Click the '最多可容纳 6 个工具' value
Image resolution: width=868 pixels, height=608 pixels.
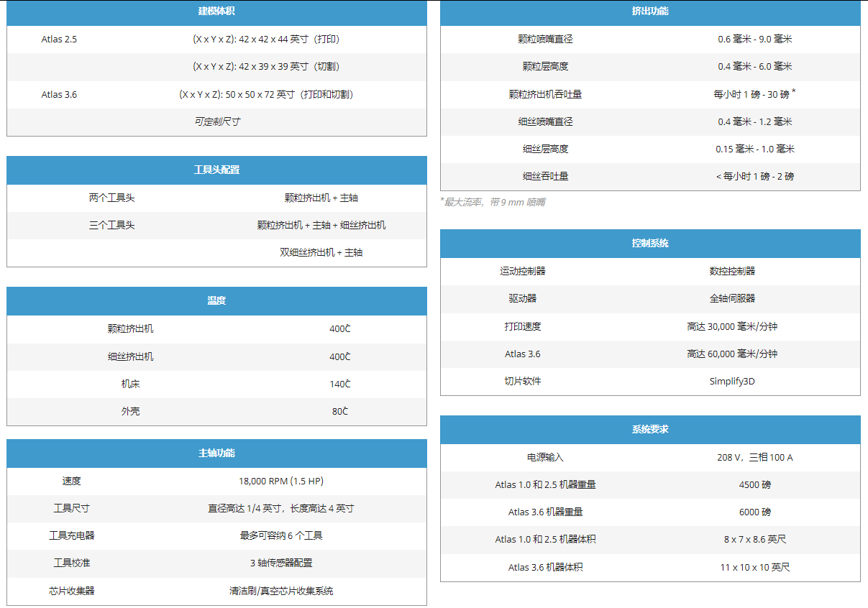click(281, 535)
